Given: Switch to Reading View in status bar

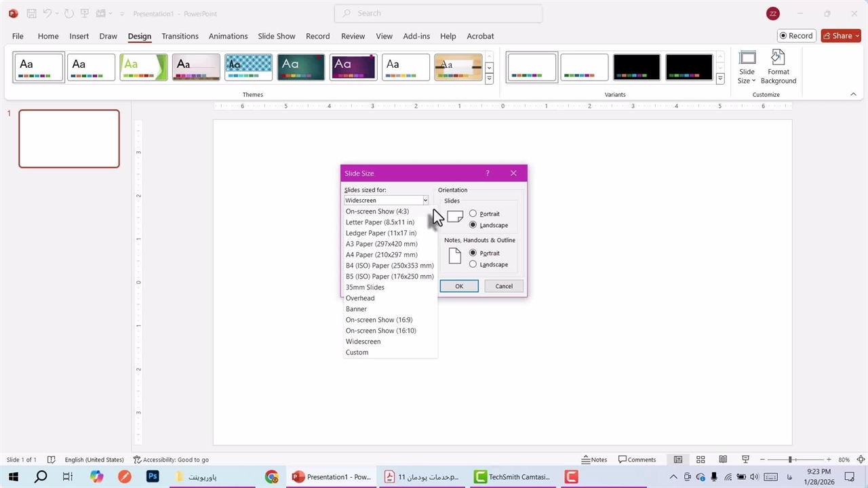Looking at the screenshot, I should click(723, 460).
